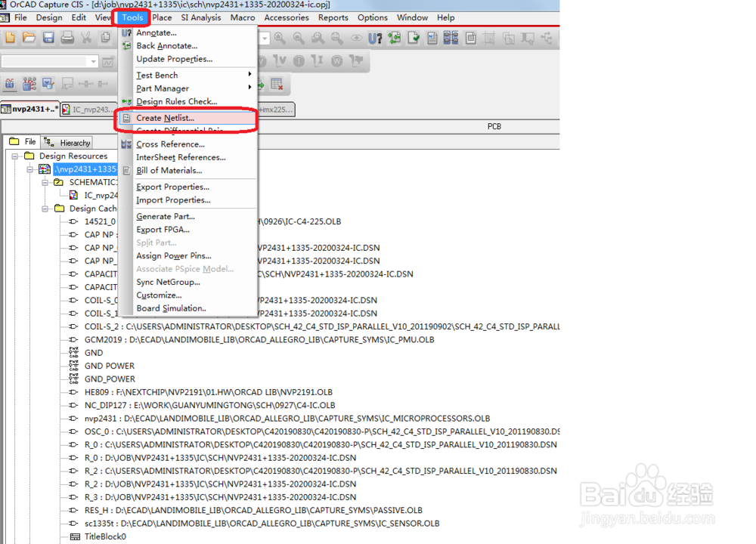Click the Snap to Grid toolbar icon
This screenshot has width=756, height=544.
pos(489,38)
